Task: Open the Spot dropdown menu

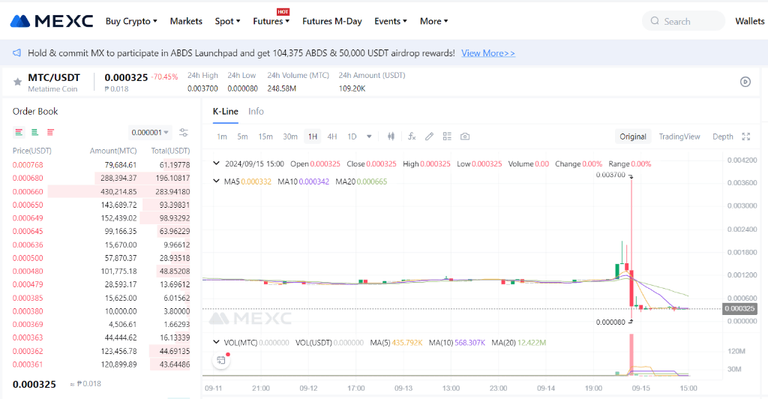Action: [228, 21]
